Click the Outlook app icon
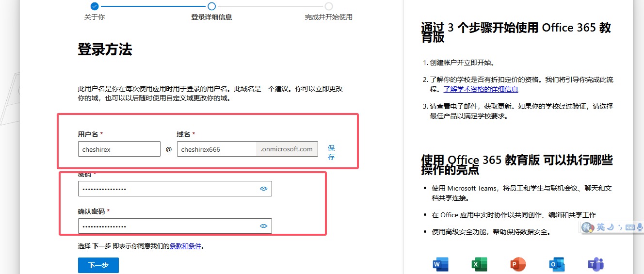Viewport: 644px width, 274px height. point(557,264)
